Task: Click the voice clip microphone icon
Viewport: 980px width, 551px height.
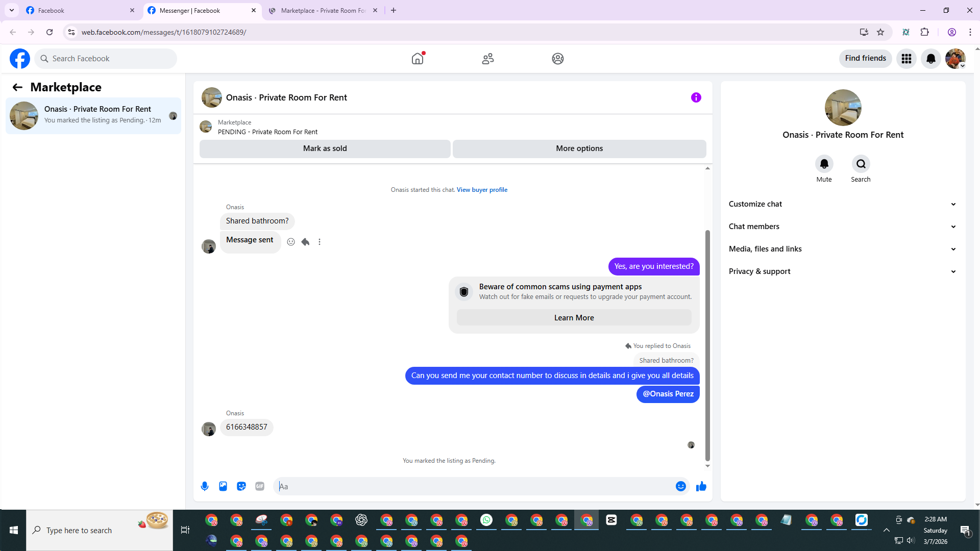Action: [x=205, y=486]
